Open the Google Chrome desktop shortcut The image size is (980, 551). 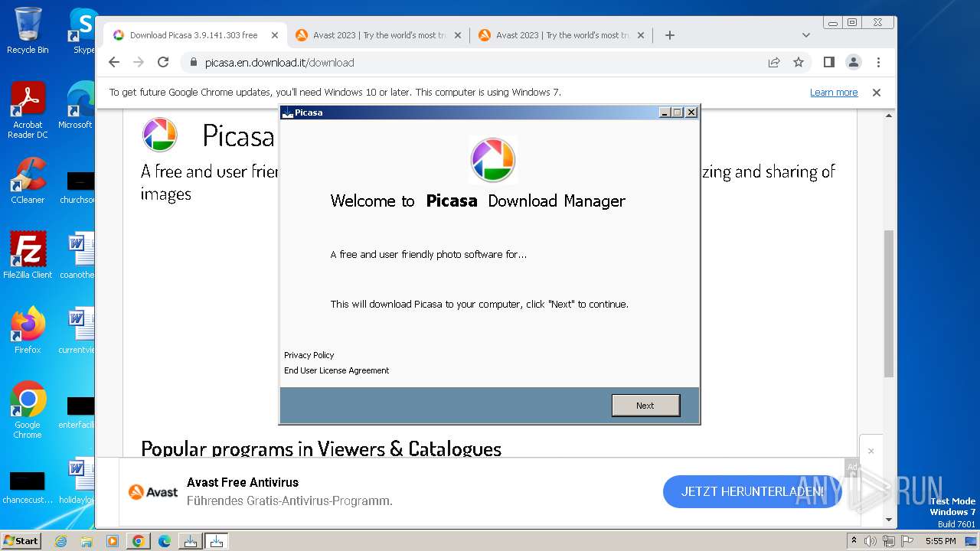coord(28,409)
